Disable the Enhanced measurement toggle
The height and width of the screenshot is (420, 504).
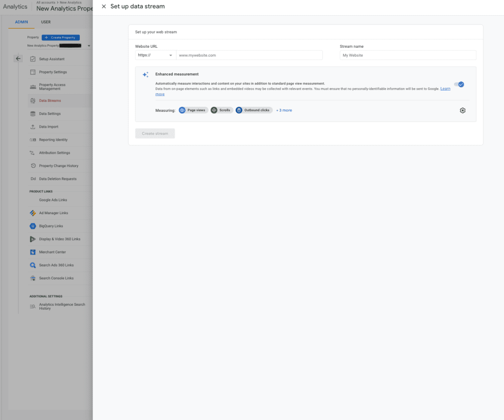pos(460,84)
